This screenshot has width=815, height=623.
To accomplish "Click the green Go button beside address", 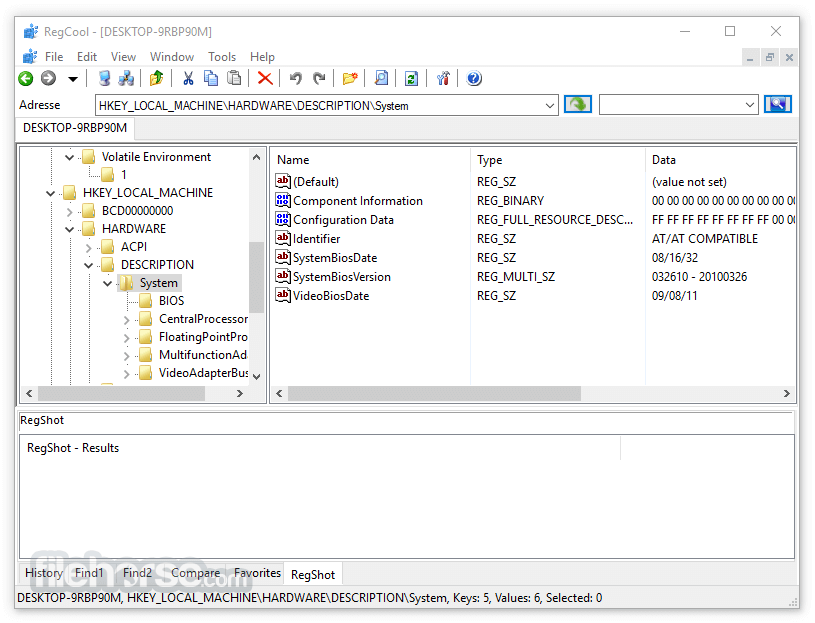I will point(578,104).
